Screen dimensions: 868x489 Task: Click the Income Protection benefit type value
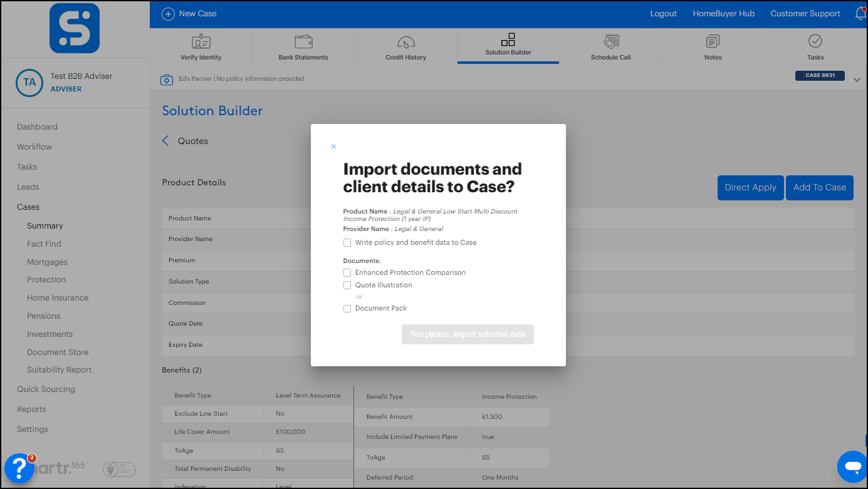[x=510, y=397]
